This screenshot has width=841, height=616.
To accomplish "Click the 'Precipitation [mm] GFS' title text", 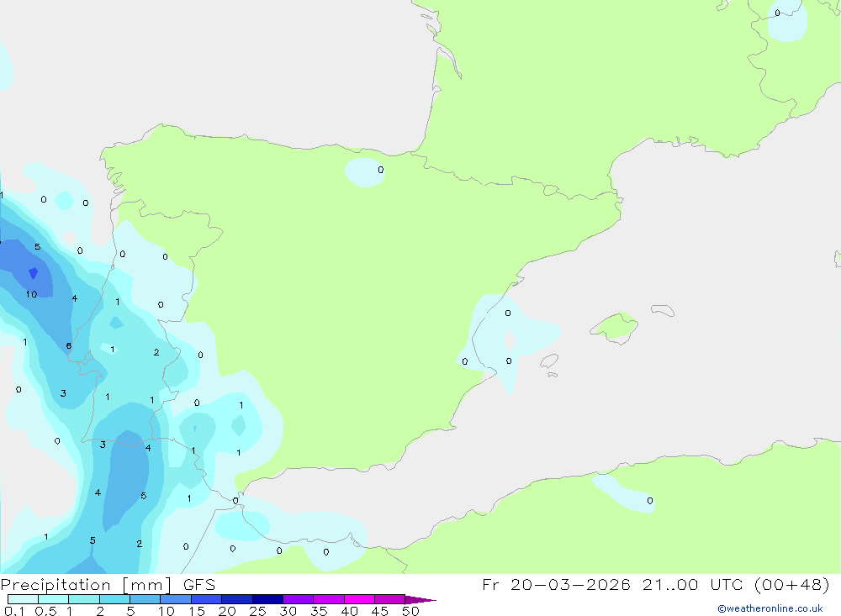I will point(108,585).
